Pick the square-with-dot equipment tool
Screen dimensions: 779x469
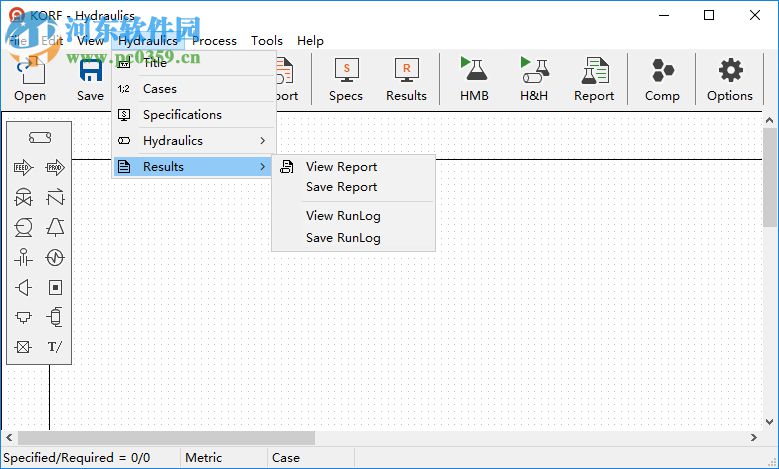(55, 287)
